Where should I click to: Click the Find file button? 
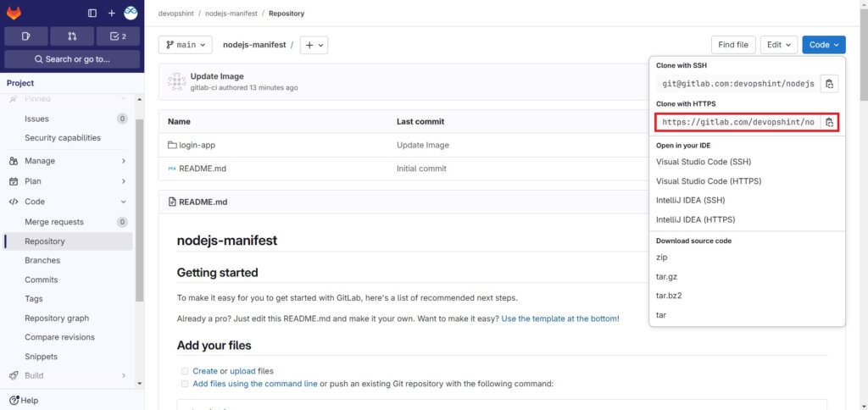pyautogui.click(x=733, y=45)
